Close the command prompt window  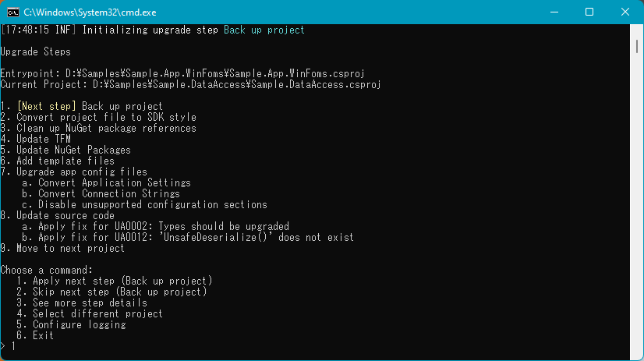pyautogui.click(x=625, y=12)
